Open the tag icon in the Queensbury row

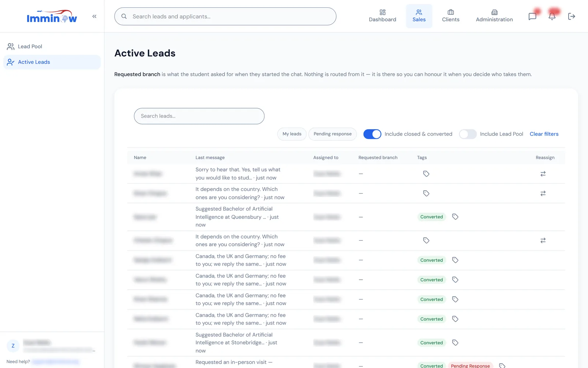[x=455, y=217]
